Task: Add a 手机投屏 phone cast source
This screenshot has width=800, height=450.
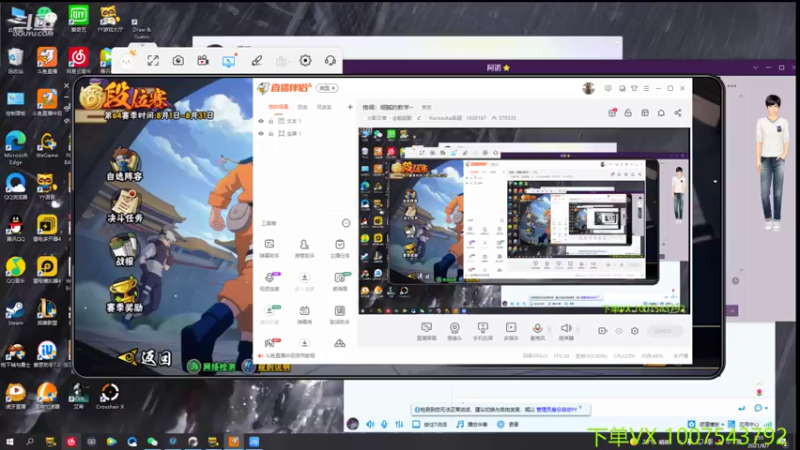Action: click(483, 331)
